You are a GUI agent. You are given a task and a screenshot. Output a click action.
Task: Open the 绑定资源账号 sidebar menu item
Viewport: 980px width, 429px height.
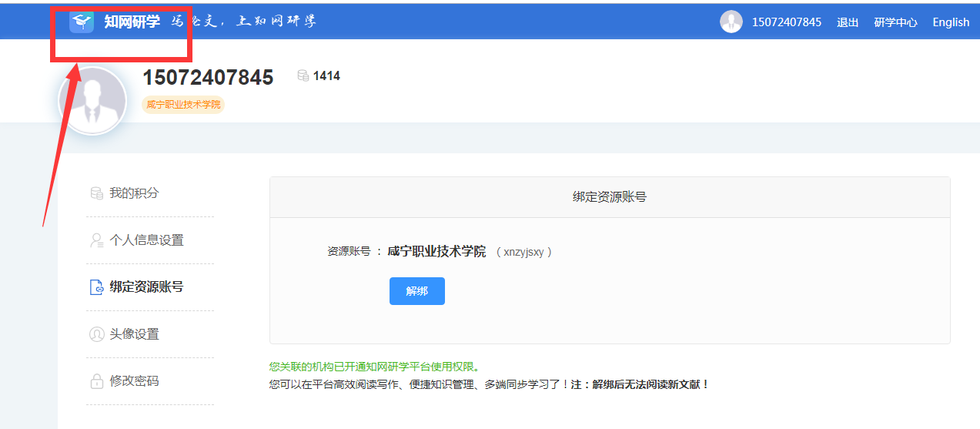[x=145, y=287]
